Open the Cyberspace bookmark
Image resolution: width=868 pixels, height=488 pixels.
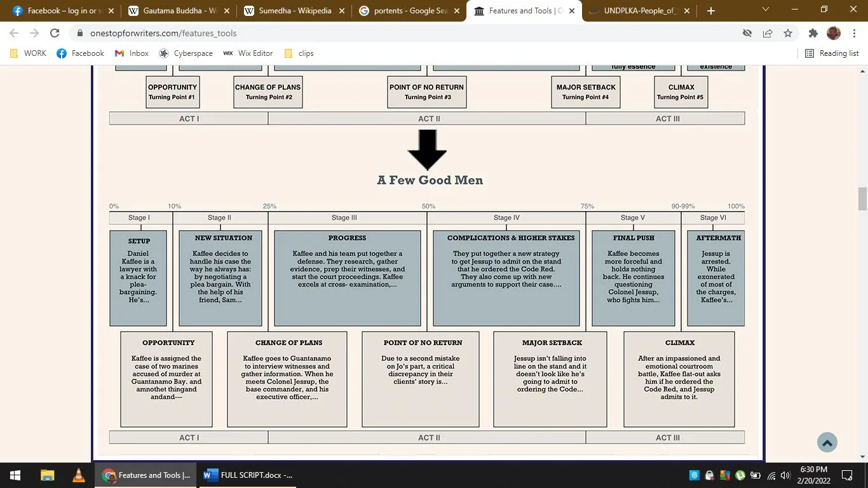coord(187,53)
